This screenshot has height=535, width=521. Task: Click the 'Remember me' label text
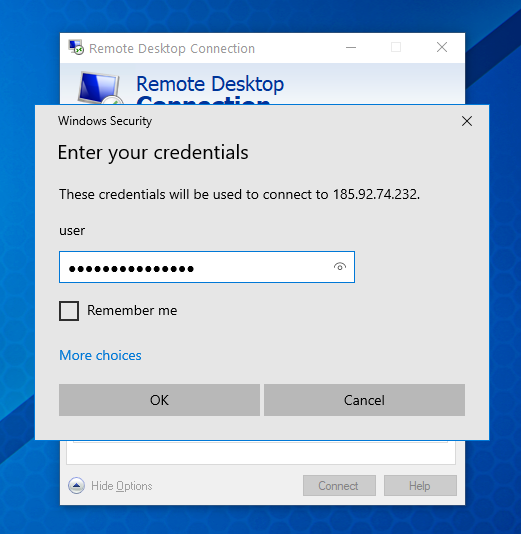[x=132, y=310]
